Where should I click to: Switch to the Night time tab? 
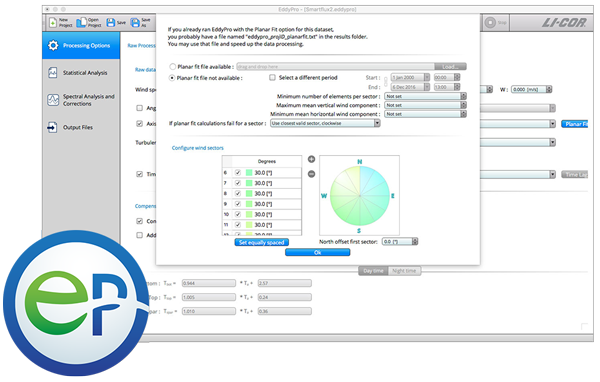(404, 271)
